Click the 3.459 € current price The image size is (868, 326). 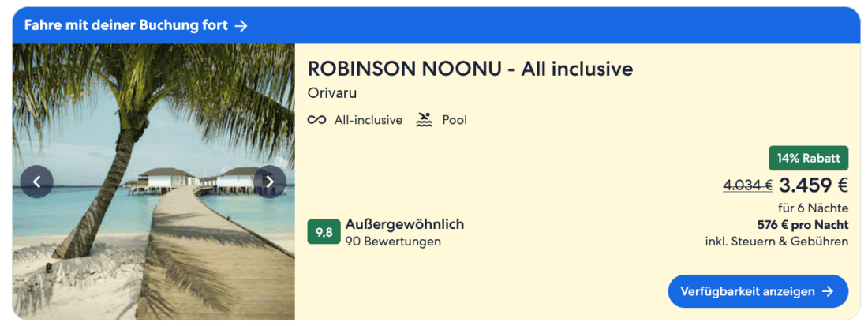click(813, 185)
